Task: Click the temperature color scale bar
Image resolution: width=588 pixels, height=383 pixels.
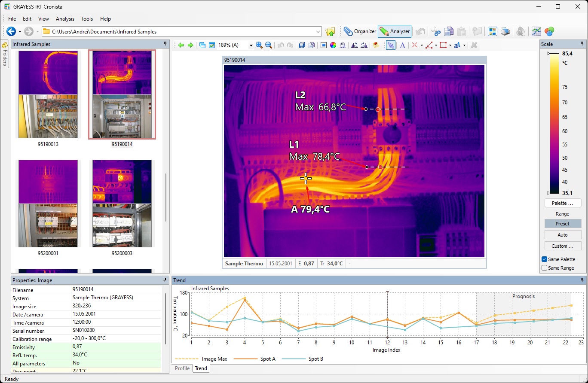Action: (554, 123)
